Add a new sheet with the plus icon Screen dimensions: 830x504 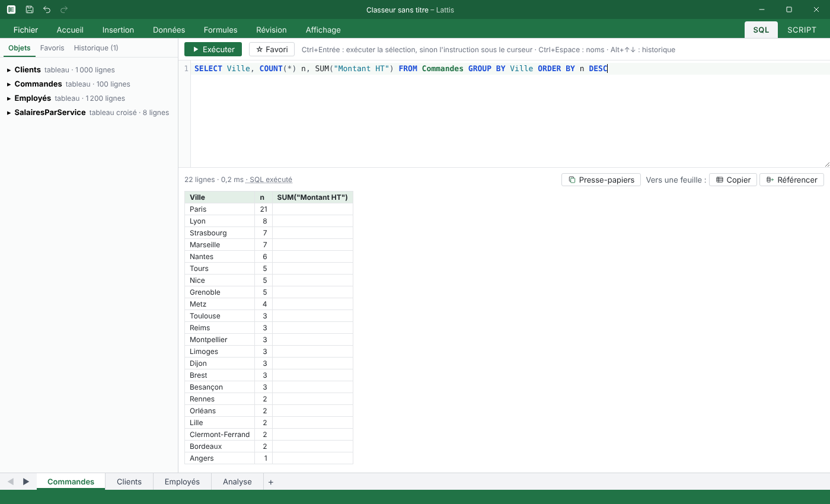point(271,482)
